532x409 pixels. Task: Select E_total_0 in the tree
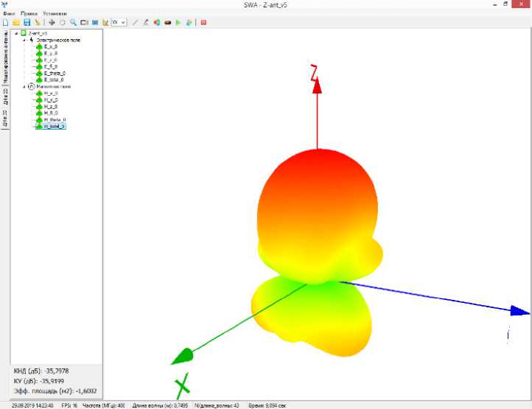[x=54, y=80]
